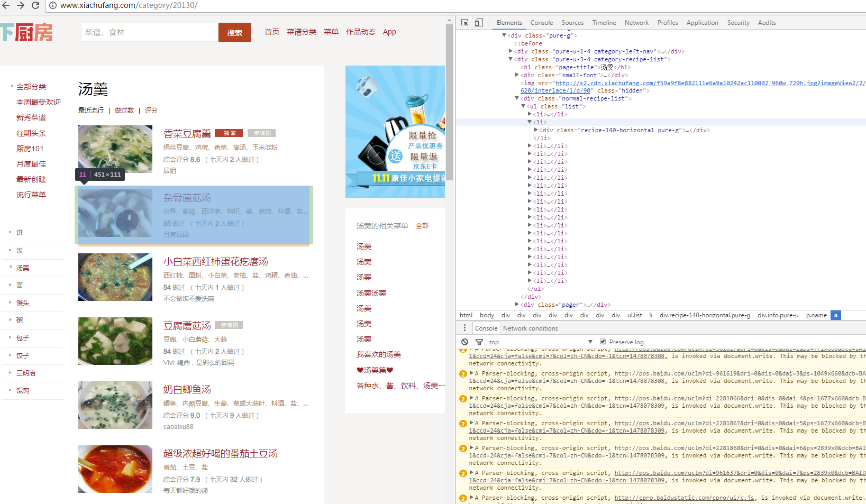Screen dimensions: 866x504
Task: Reload the page with the browser refresh icon
Action: tap(35, 5)
